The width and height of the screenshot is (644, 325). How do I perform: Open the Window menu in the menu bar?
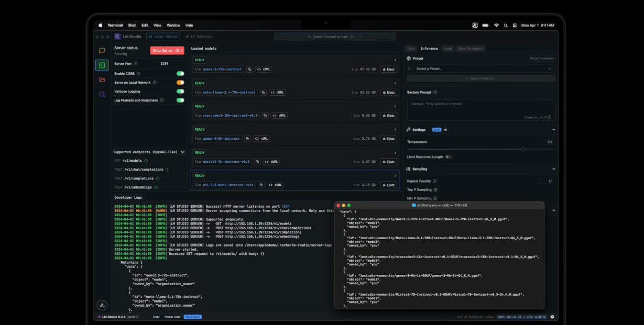(x=173, y=25)
